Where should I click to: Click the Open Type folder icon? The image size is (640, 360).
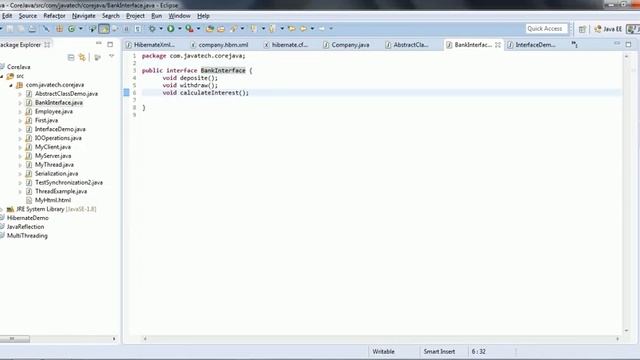pos(210,29)
